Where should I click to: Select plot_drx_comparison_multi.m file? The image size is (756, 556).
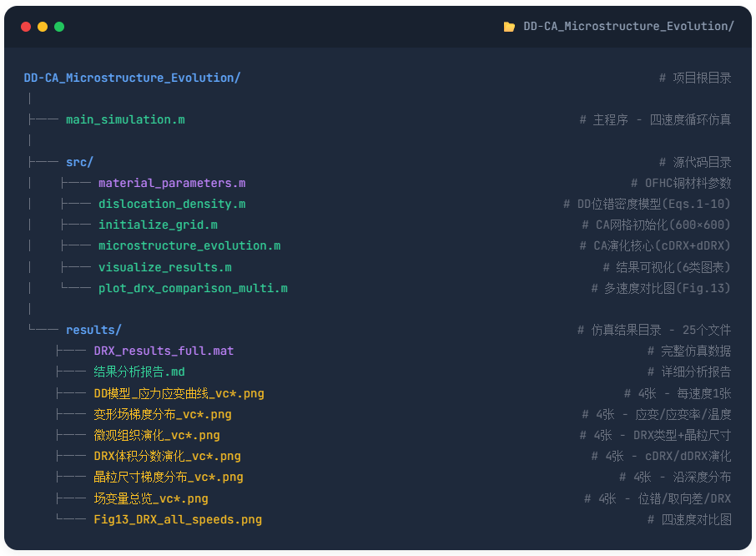coord(193,288)
